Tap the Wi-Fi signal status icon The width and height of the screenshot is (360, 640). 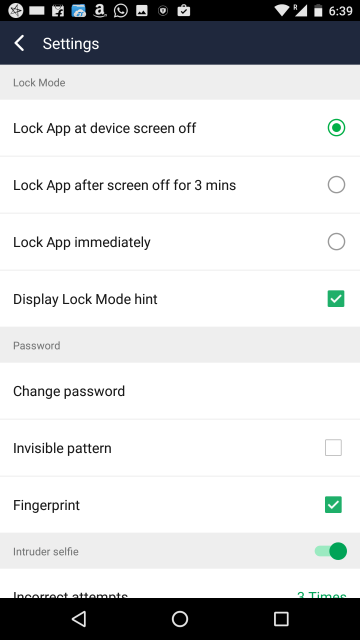282,11
